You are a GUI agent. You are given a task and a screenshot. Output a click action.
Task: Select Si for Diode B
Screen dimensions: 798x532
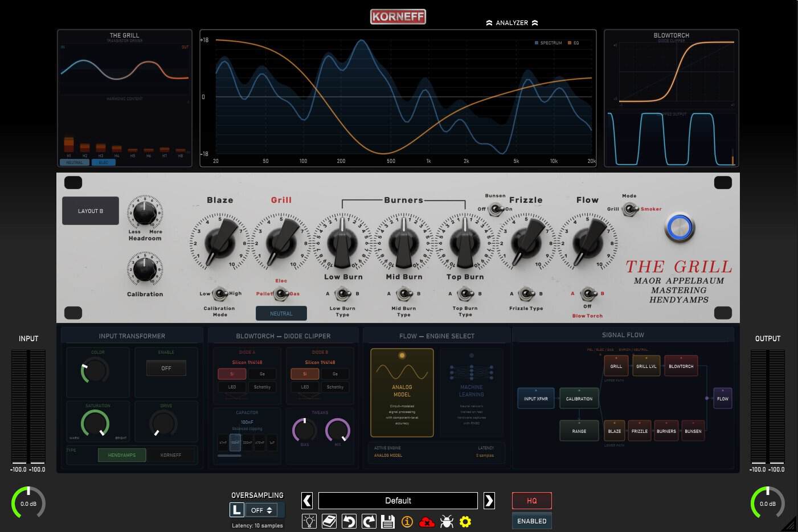305,374
